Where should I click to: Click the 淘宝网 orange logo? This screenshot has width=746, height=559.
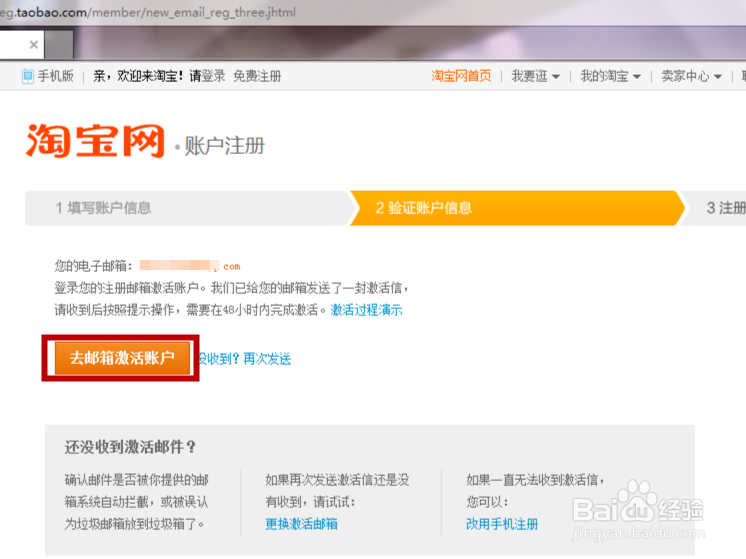(95, 141)
